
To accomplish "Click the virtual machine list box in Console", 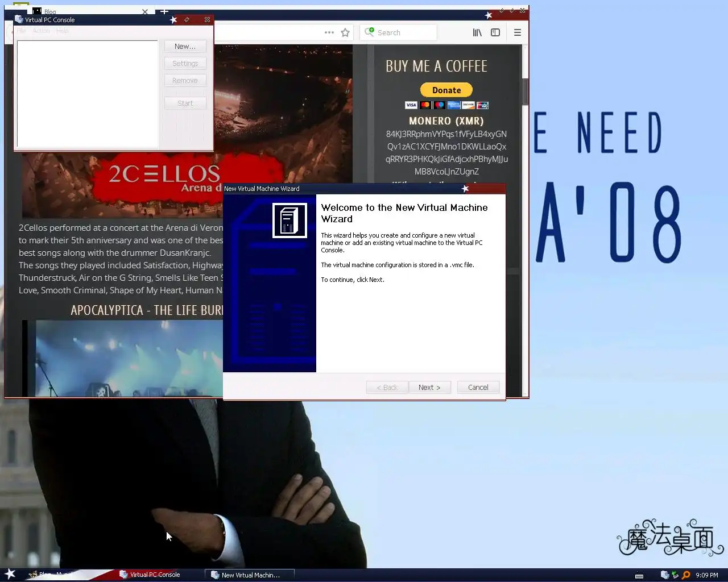I will [x=88, y=94].
